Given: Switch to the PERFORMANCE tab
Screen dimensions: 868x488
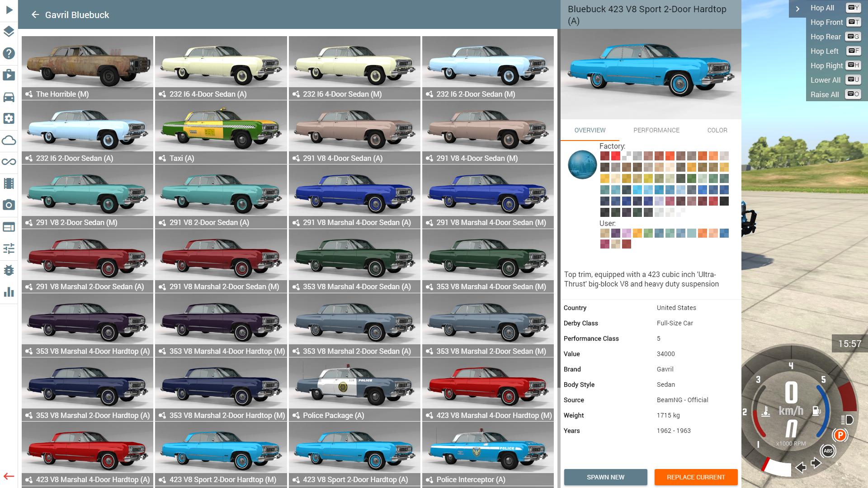Looking at the screenshot, I should 656,130.
